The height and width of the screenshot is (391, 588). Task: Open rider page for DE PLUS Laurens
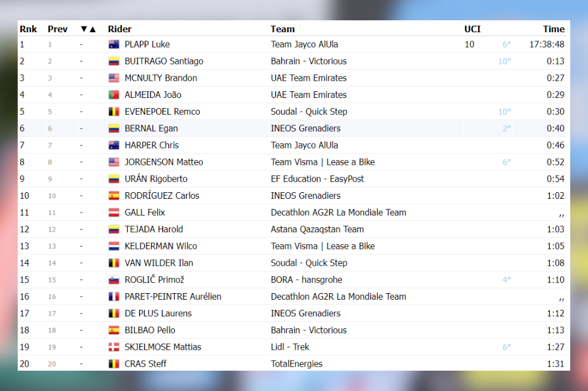(158, 313)
